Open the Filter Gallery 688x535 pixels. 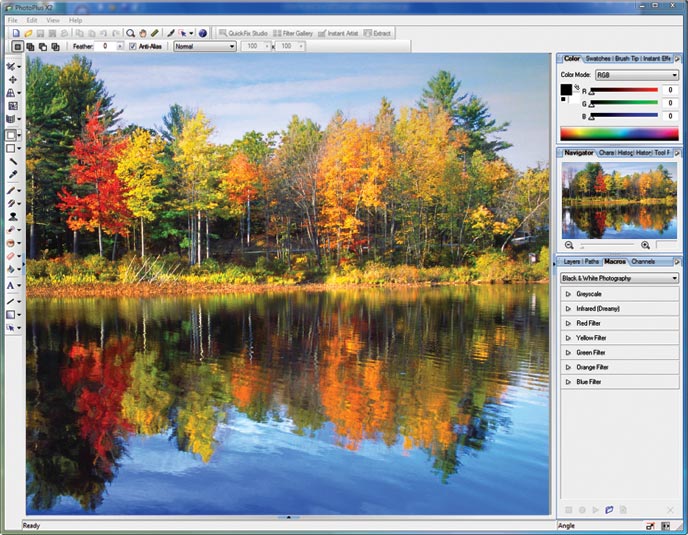[x=293, y=33]
